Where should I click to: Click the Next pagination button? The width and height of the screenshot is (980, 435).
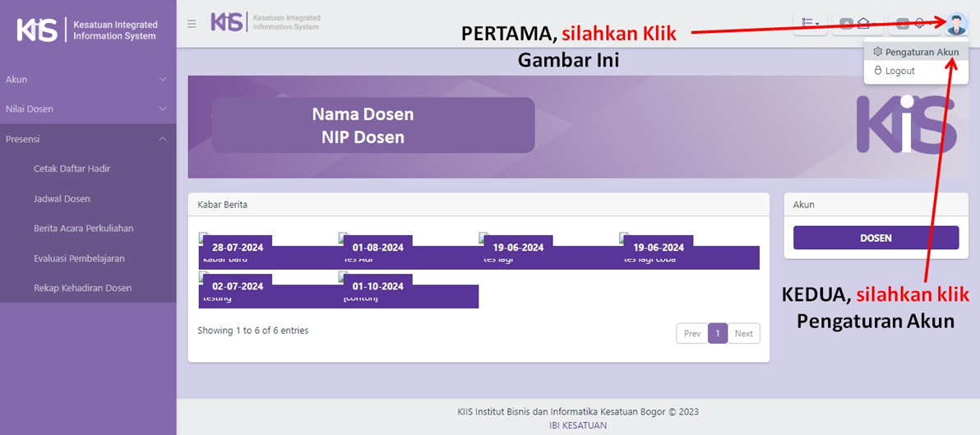click(x=743, y=333)
